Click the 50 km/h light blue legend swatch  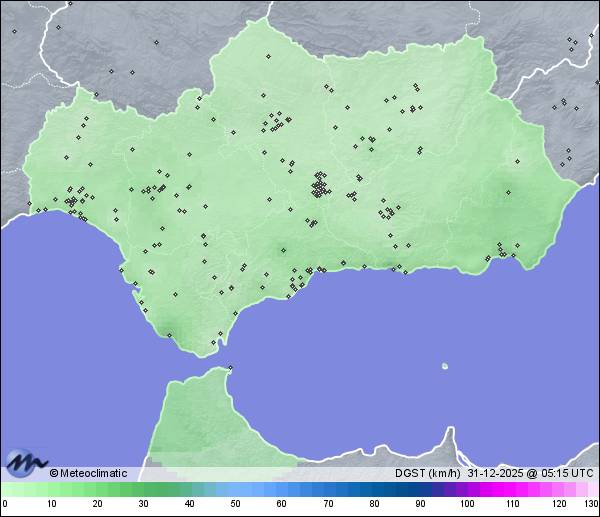point(236,490)
